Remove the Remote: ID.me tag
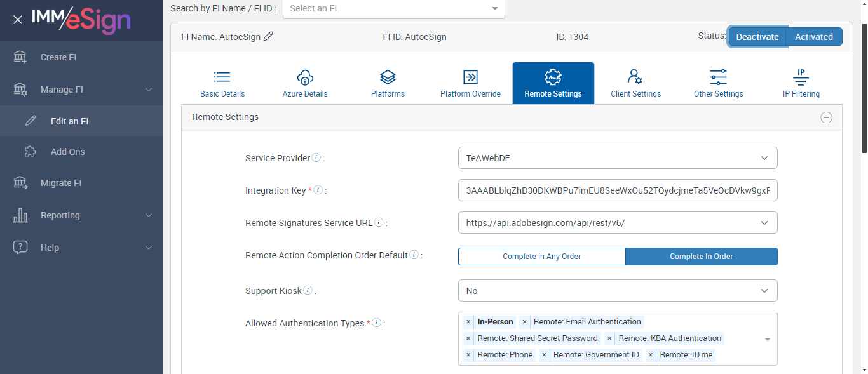Viewport: 868px width, 374px height. [x=651, y=355]
